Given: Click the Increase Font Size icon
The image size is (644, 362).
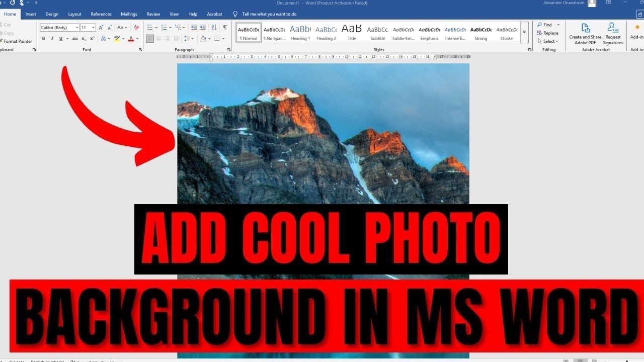Looking at the screenshot, I should coord(101,28).
